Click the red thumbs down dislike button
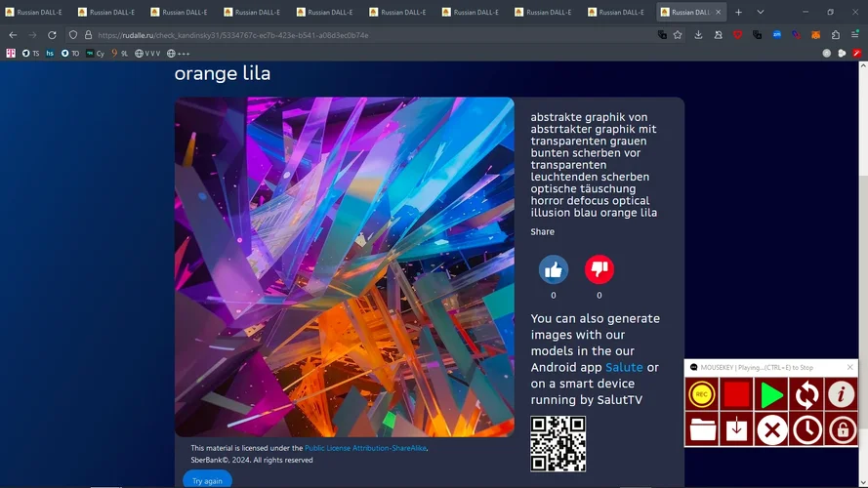The image size is (868, 488). click(x=599, y=269)
